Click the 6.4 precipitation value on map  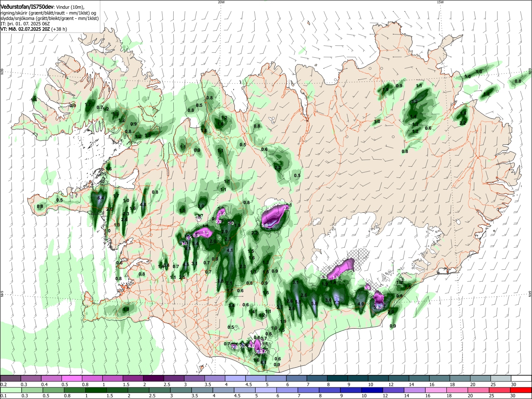click(101, 198)
